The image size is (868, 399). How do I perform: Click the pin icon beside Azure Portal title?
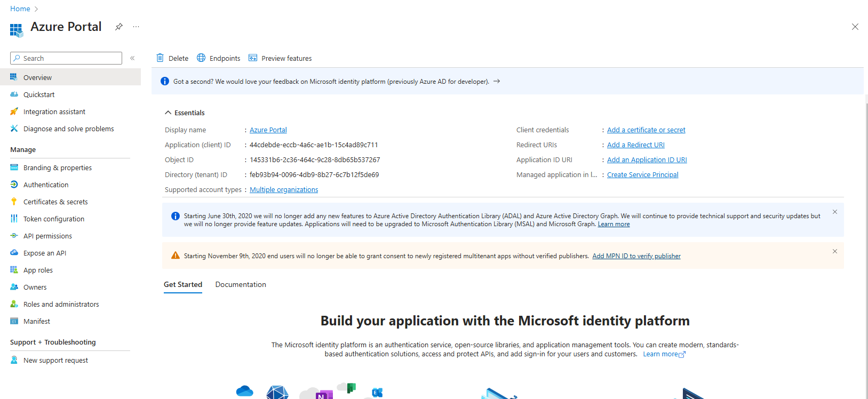pyautogui.click(x=119, y=27)
